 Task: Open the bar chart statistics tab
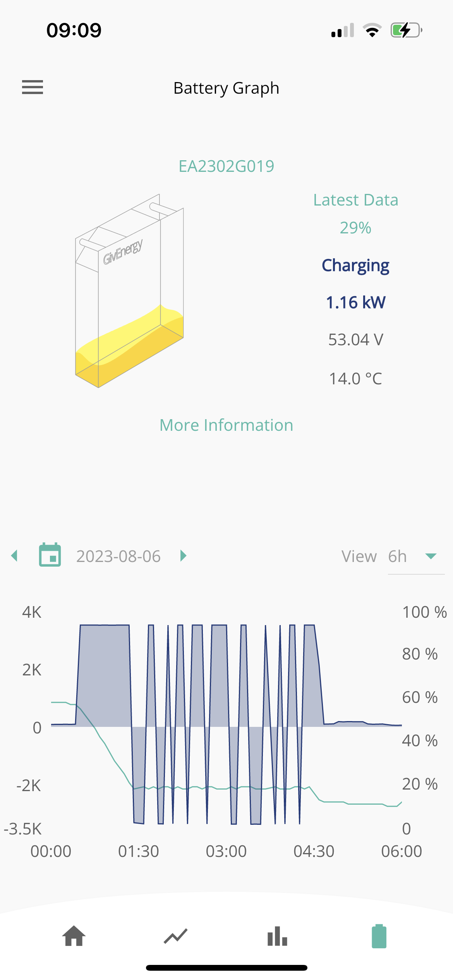[277, 936]
